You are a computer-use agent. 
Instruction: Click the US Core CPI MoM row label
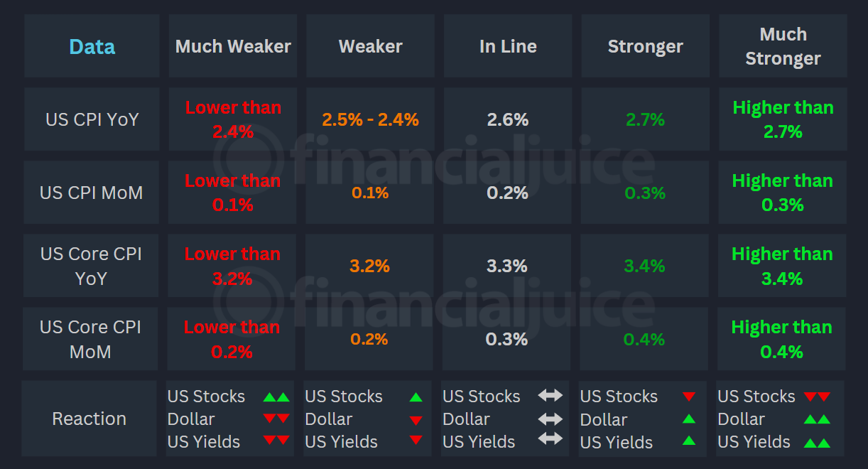click(x=90, y=339)
